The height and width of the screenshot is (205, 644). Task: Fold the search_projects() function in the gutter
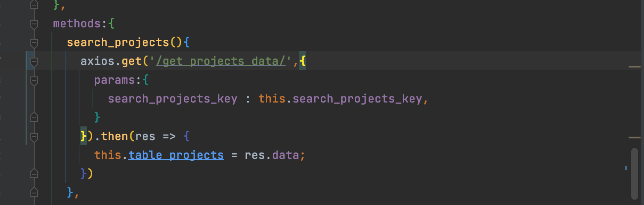(34, 43)
